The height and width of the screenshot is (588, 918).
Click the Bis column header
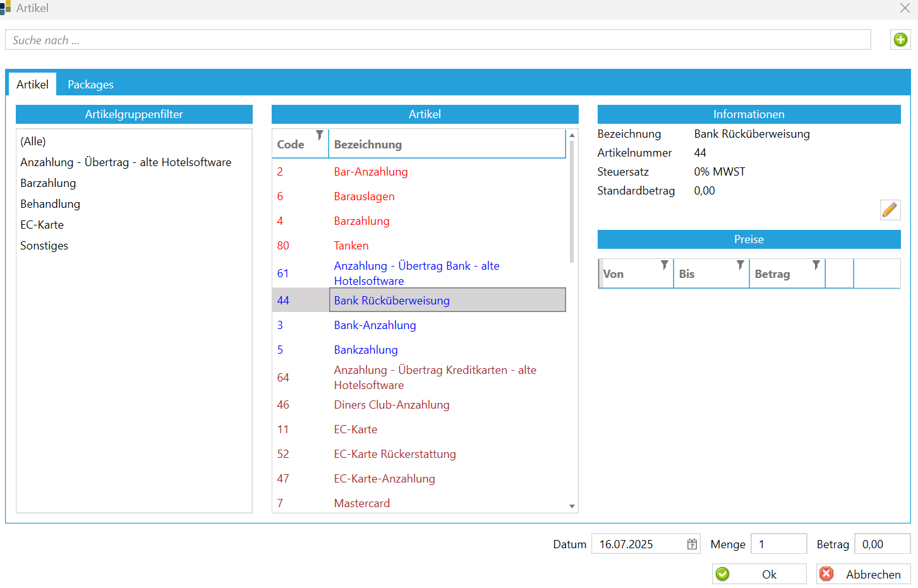711,273
